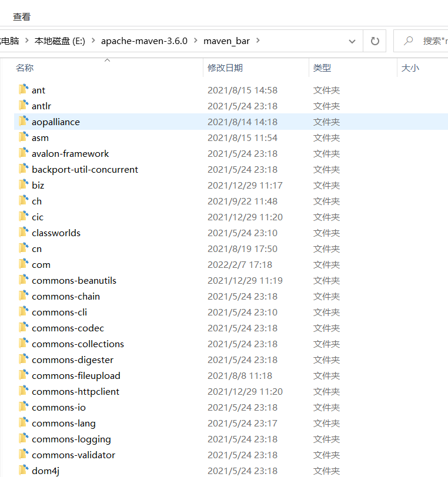Expand the chevron after maven_bar
This screenshot has height=477, width=448.
coord(258,41)
